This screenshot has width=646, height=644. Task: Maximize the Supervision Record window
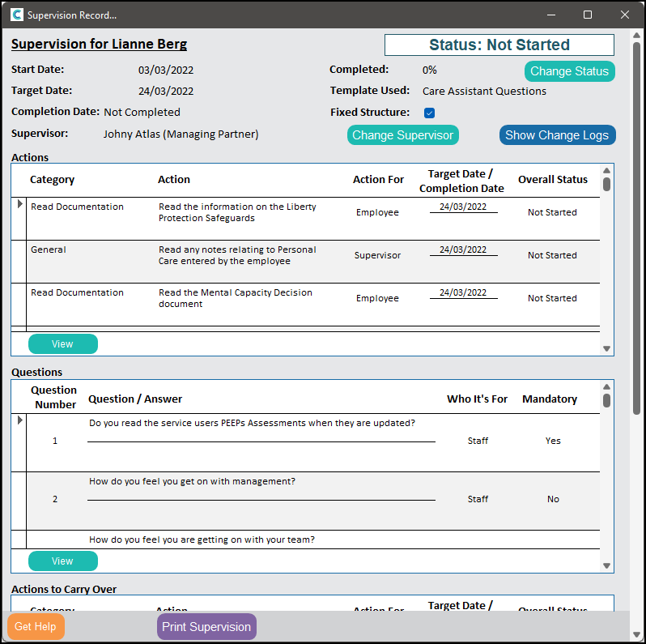point(588,15)
